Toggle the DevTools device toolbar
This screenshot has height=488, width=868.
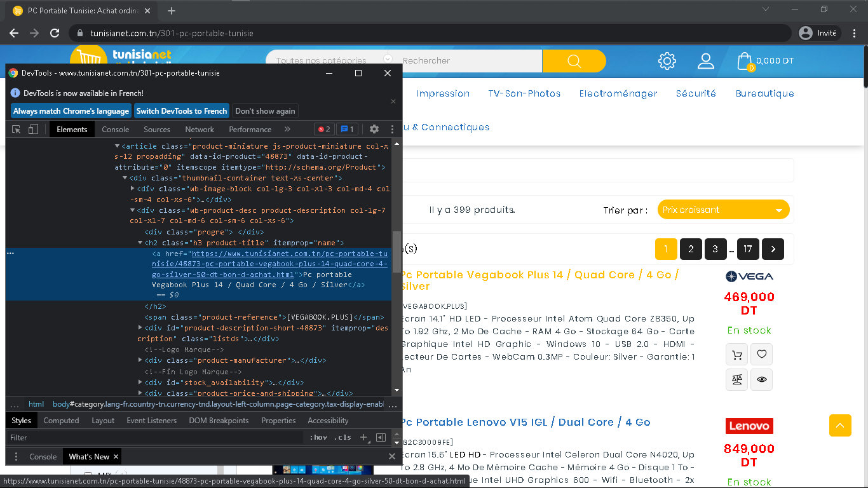pyautogui.click(x=33, y=129)
